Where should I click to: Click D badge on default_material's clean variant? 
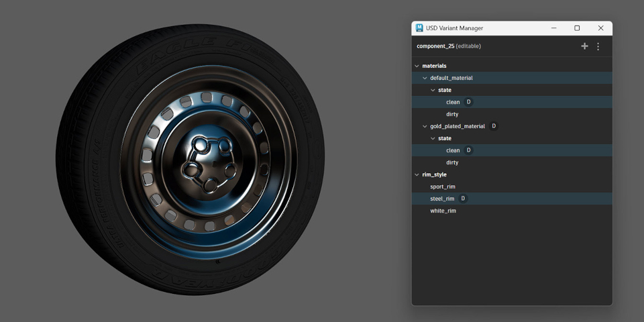[x=469, y=102]
